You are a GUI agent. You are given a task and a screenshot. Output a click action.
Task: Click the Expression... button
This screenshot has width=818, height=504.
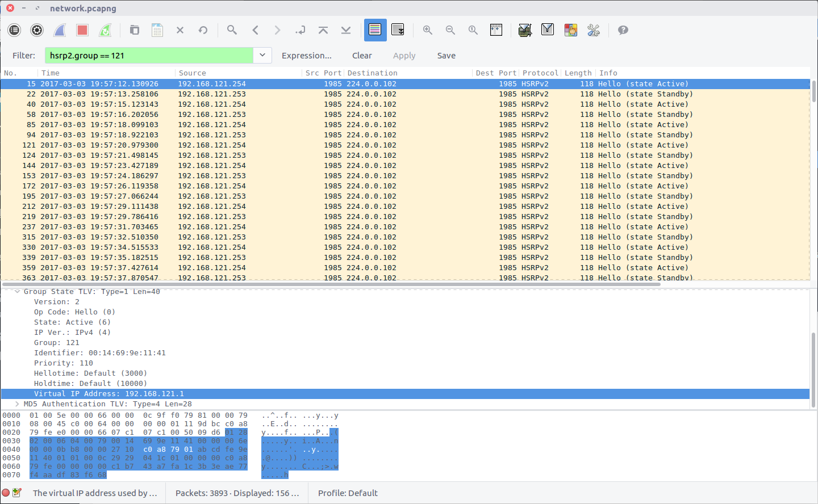(x=306, y=56)
